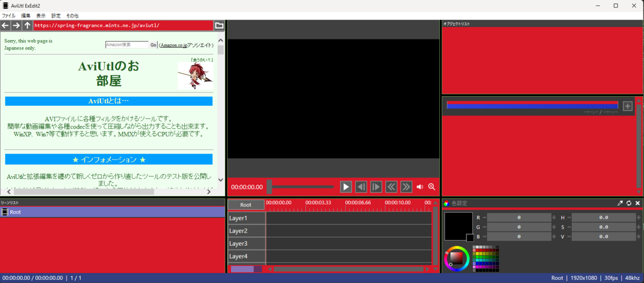Select the Layer1 header
Image resolution: width=644 pixels, height=283 pixels.
click(246, 218)
